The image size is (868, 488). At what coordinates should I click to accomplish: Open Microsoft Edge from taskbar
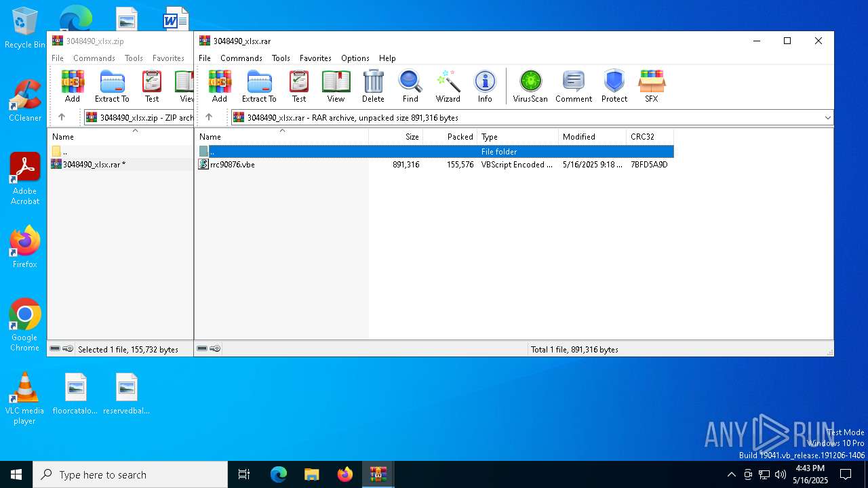point(279,474)
